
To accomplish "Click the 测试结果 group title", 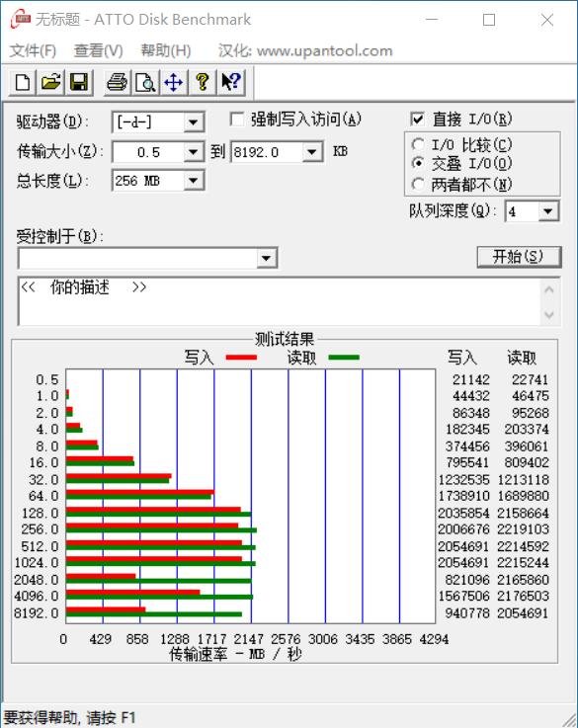I will point(285,339).
